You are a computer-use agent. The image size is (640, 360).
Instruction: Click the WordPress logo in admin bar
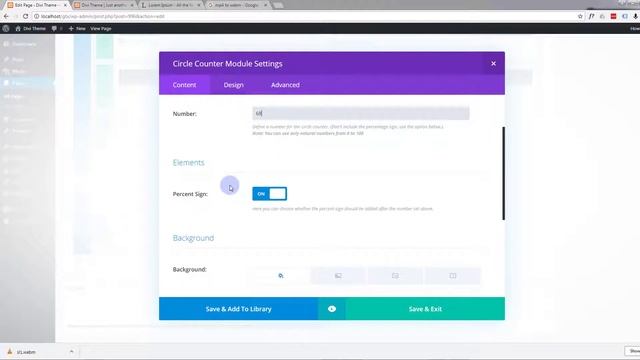[x=6, y=29]
